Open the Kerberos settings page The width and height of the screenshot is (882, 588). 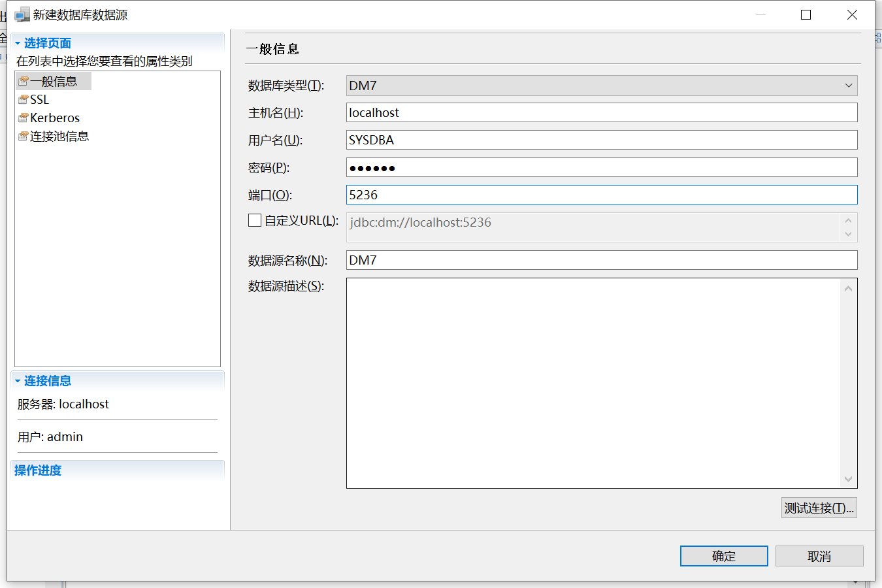[x=55, y=118]
